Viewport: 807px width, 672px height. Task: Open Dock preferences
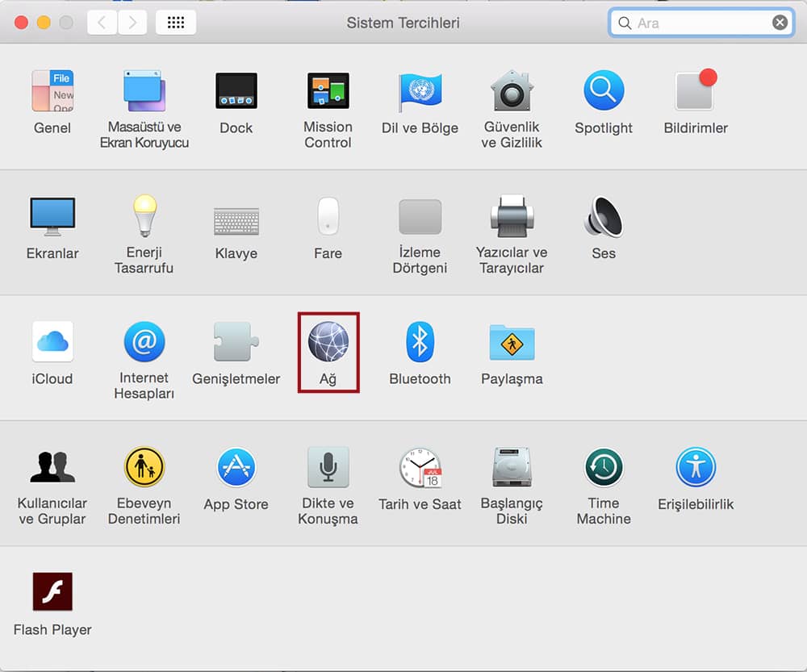tap(236, 91)
